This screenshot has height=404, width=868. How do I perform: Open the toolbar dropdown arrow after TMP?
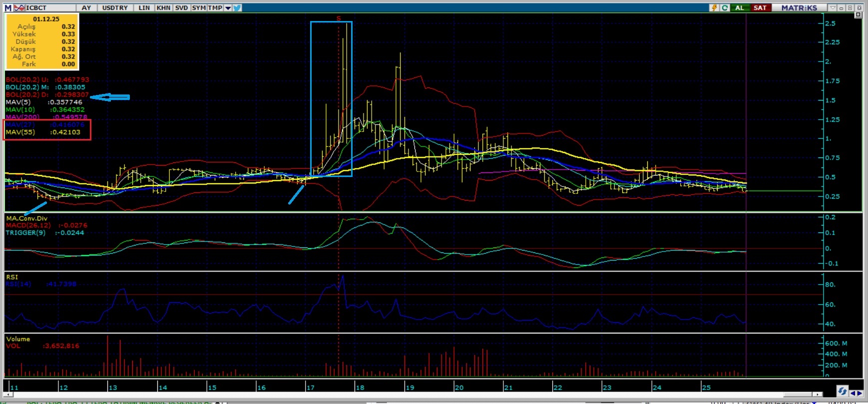pos(228,8)
